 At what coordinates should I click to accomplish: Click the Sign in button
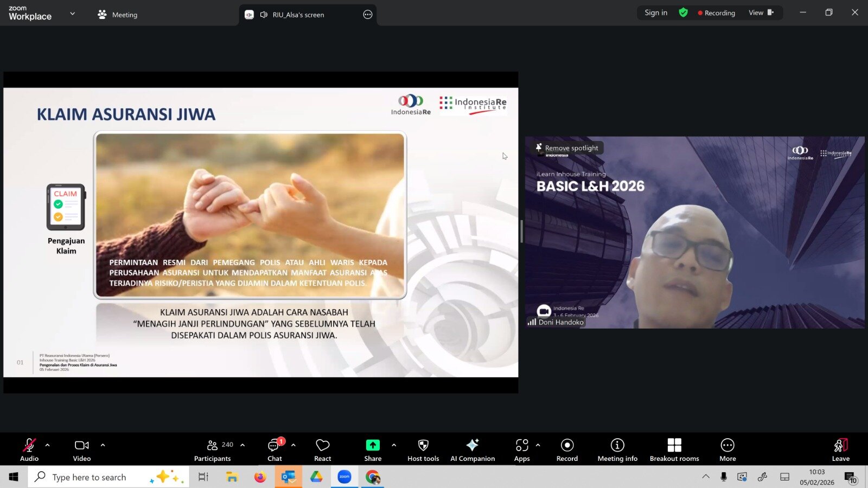pos(656,13)
